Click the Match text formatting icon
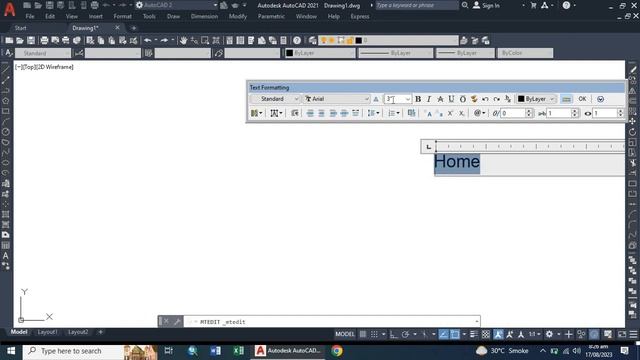Screen dimensions: 640x360 (x=474, y=99)
